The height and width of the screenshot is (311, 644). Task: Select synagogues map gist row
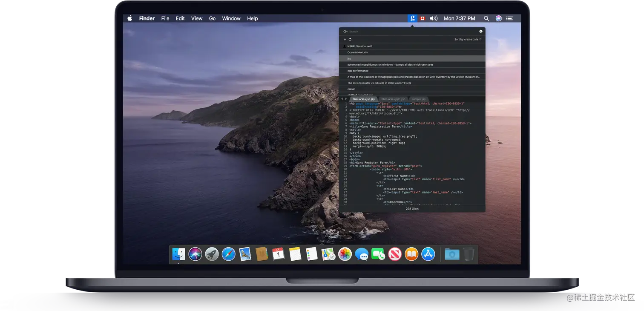412,77
